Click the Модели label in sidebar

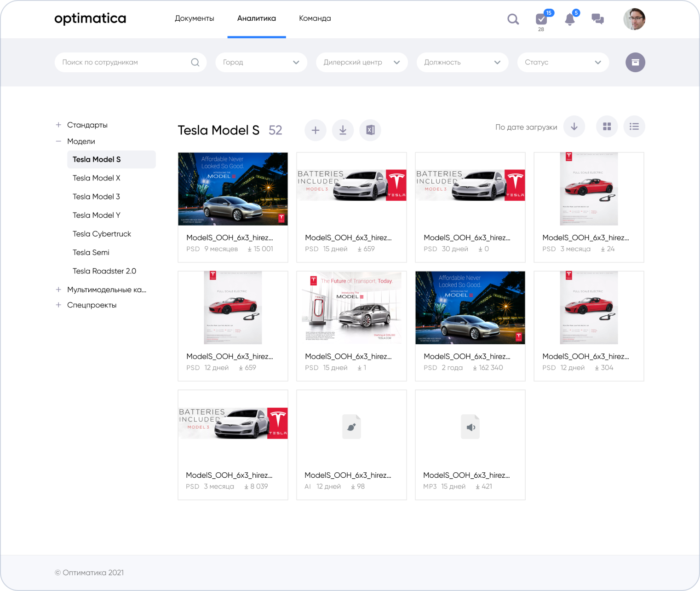click(81, 141)
